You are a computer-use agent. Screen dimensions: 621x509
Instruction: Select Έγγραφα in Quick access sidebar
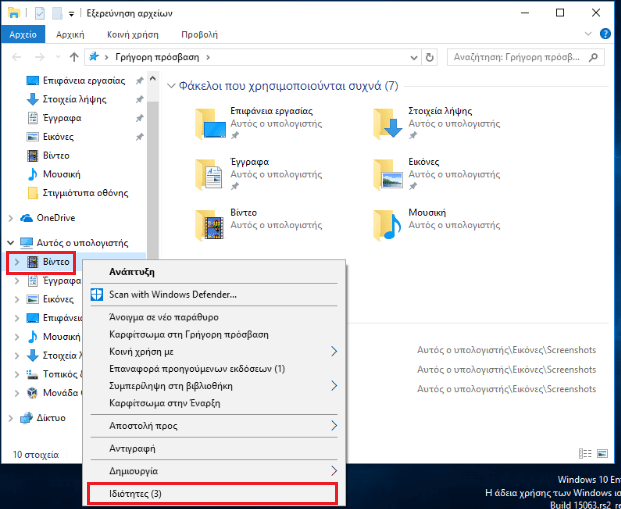pos(62,118)
